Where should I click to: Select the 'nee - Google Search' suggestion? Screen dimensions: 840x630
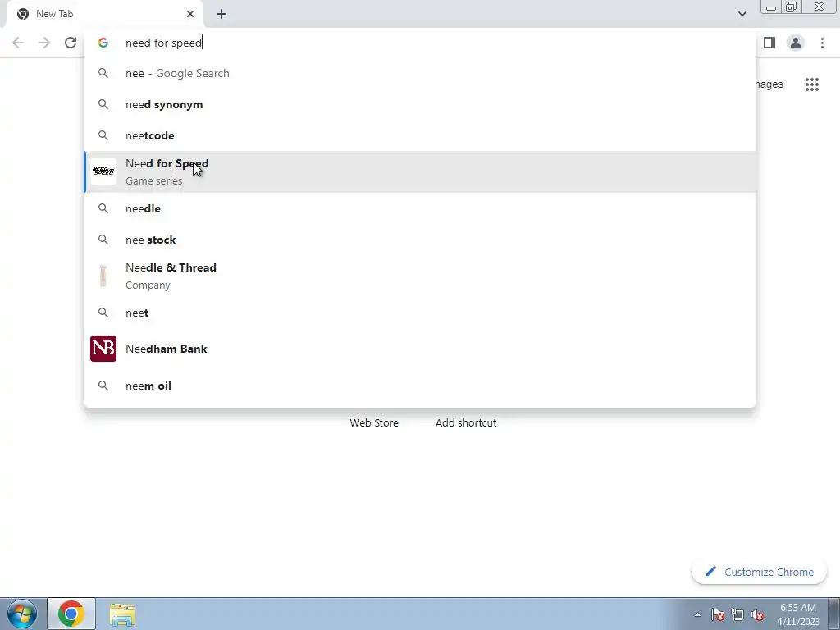[x=420, y=73]
